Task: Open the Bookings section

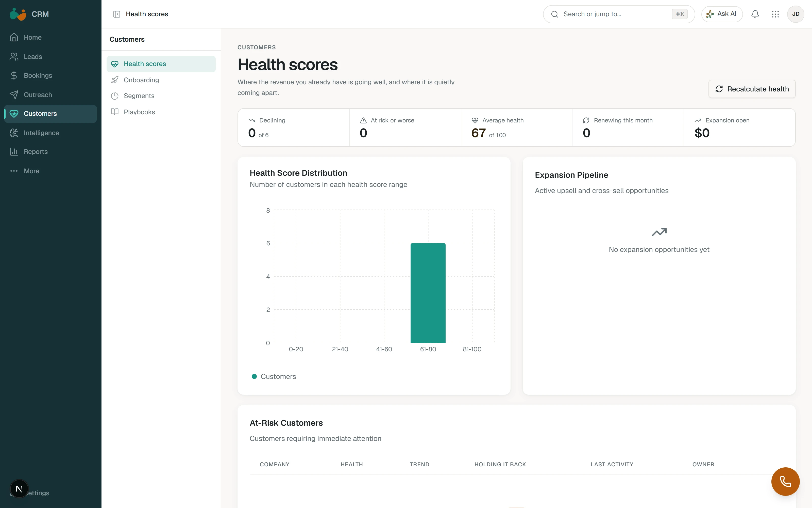Action: pyautogui.click(x=50, y=76)
